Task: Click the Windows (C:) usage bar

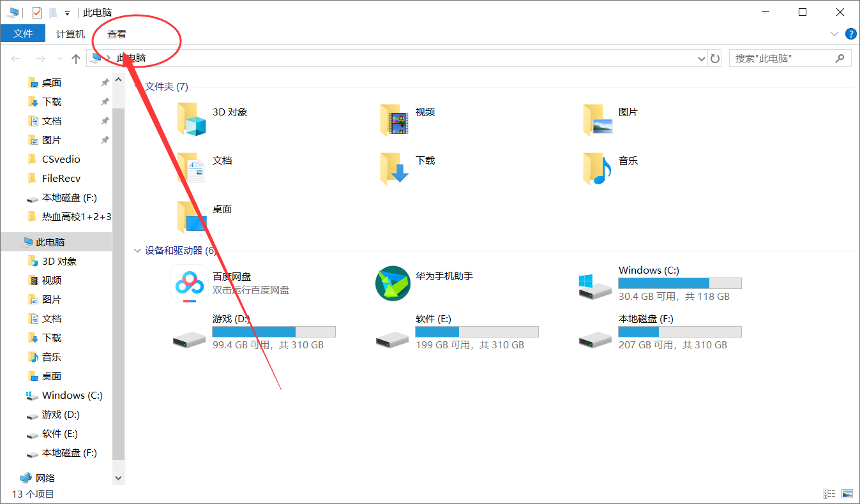Action: tap(680, 283)
